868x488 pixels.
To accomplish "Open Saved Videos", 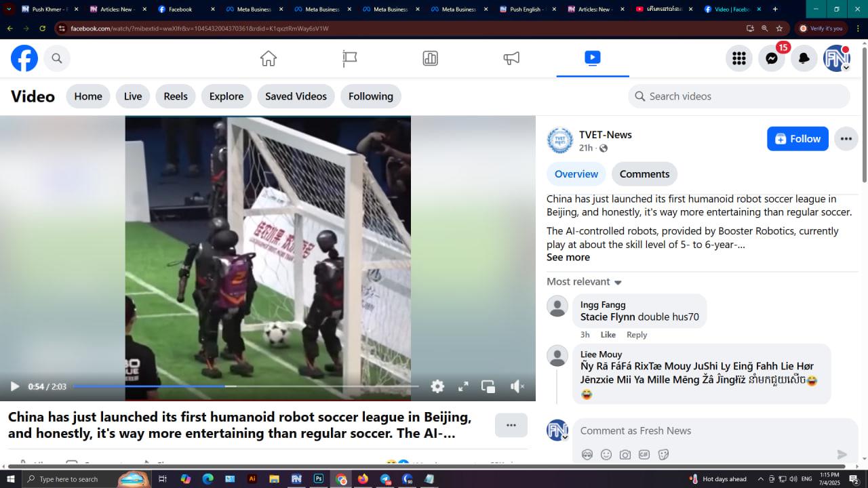I will coord(296,96).
